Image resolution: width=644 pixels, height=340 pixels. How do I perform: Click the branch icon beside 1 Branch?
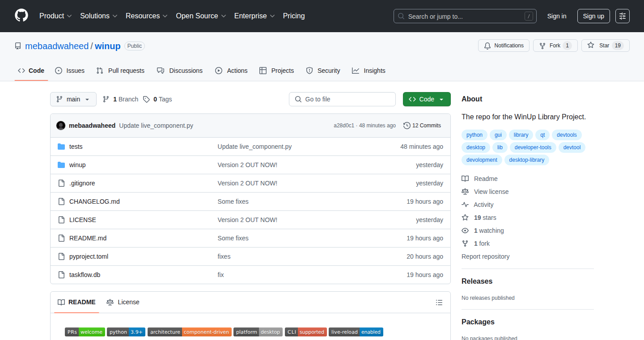click(x=106, y=99)
